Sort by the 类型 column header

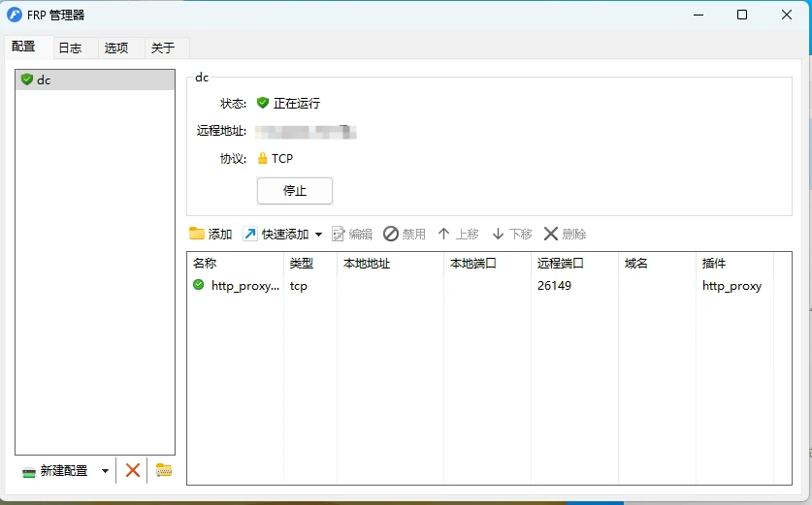click(x=310, y=264)
